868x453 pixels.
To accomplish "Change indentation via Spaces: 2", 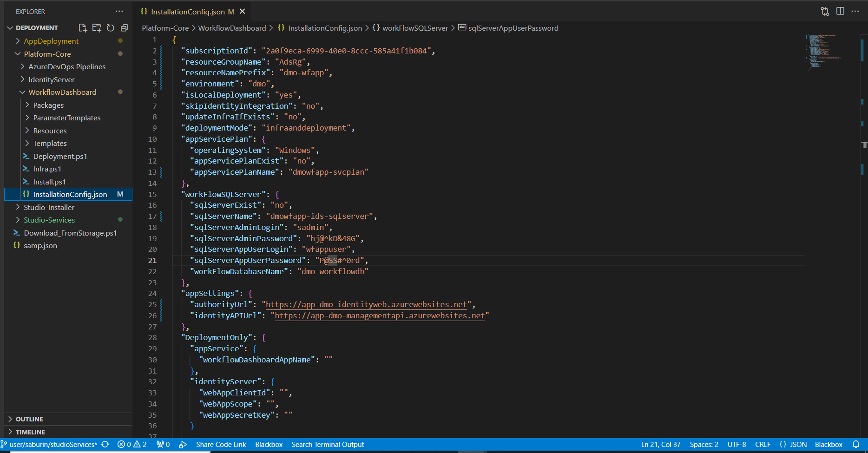I will (x=704, y=445).
